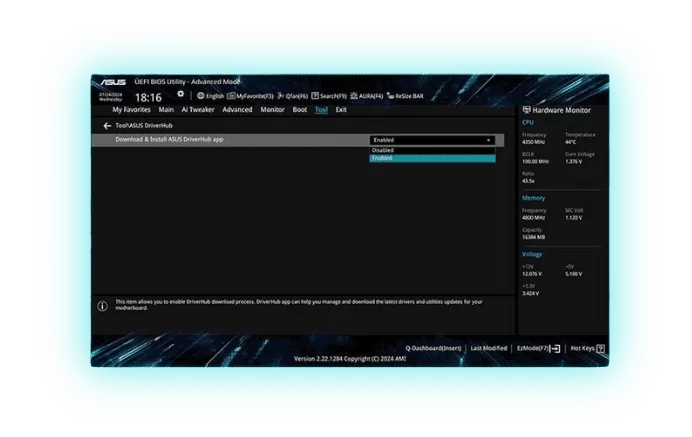
Task: Switch to the My Favorites tab
Action: click(x=131, y=109)
